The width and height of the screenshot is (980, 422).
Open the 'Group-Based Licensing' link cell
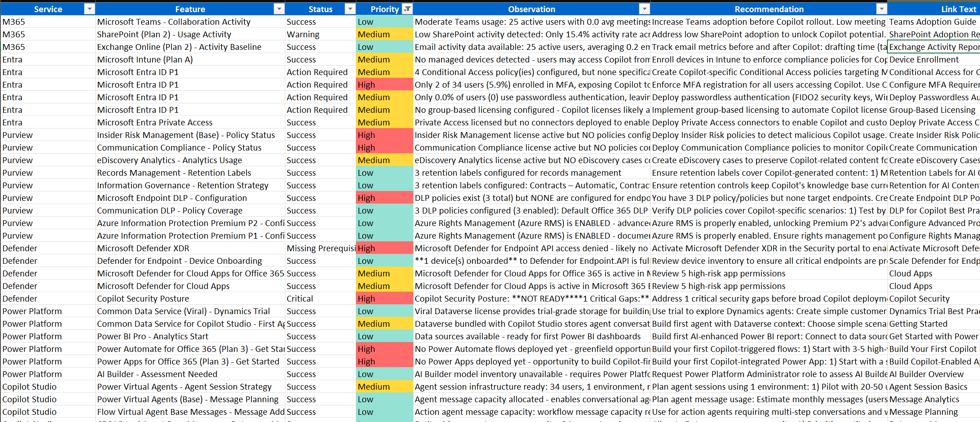coord(934,110)
